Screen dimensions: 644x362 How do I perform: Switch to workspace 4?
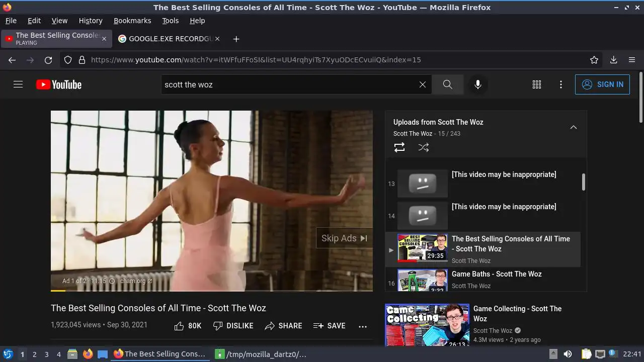[x=58, y=354]
